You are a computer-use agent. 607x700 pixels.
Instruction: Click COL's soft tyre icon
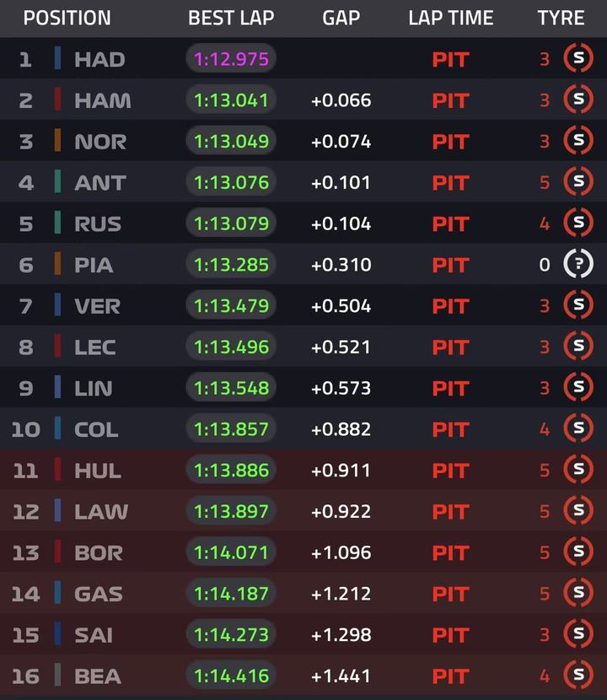[578, 428]
